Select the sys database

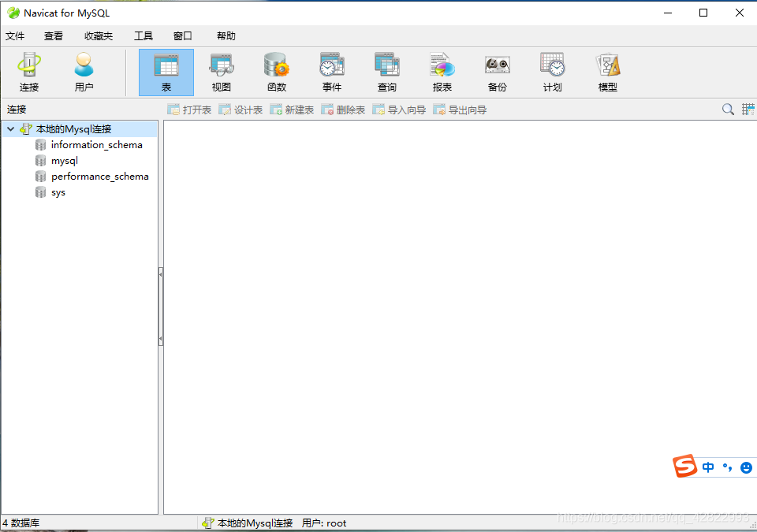click(x=58, y=192)
